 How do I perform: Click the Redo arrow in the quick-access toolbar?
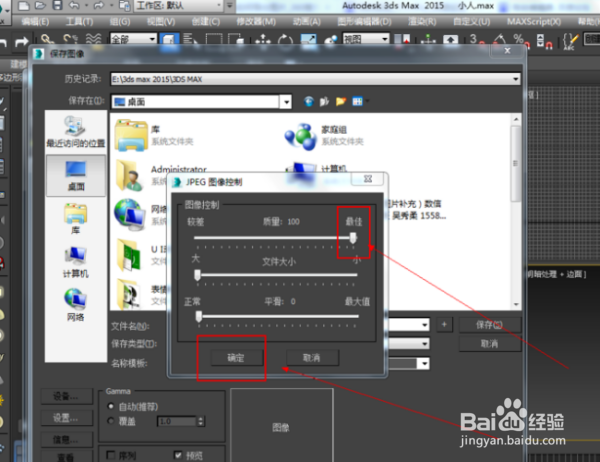click(99, 5)
